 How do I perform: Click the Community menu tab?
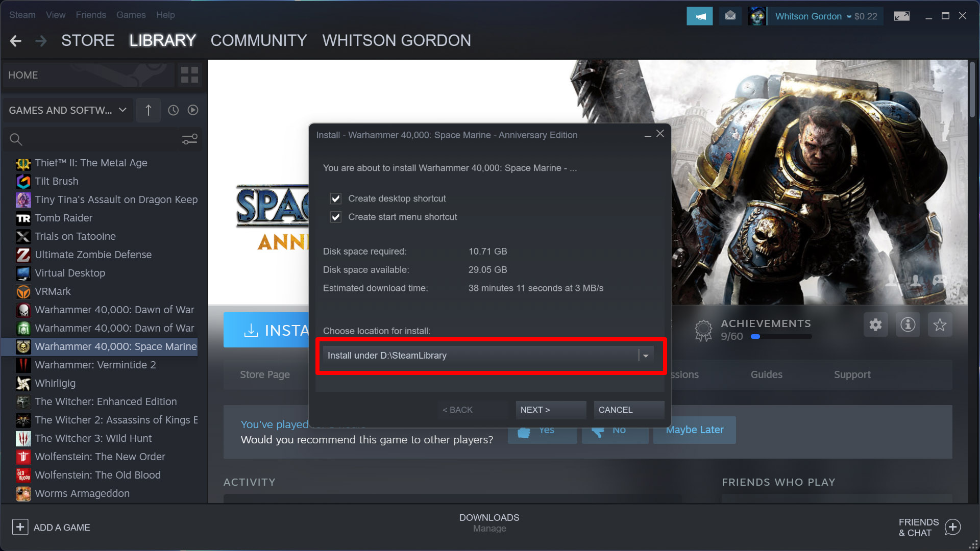[258, 40]
